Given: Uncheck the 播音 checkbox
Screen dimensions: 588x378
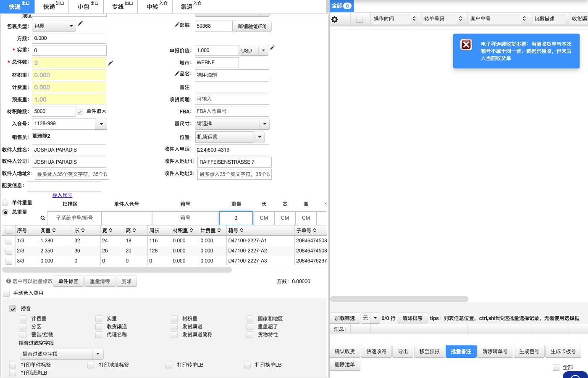Looking at the screenshot, I should 13,309.
